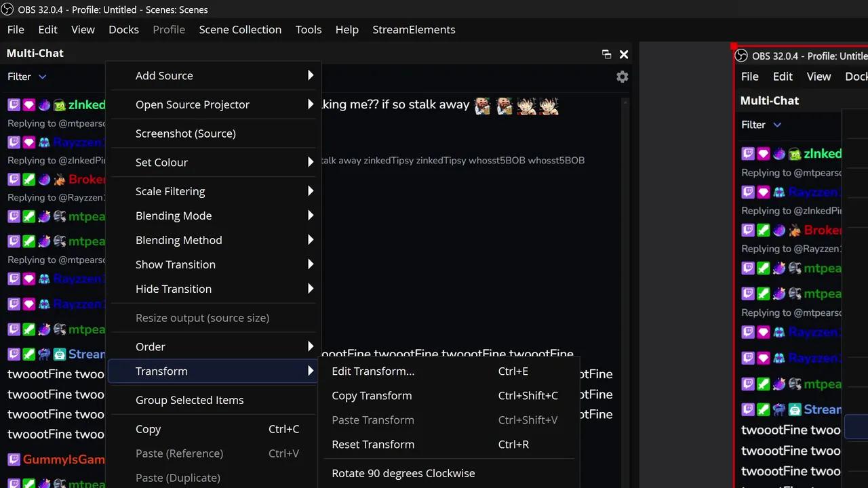Click the green avatar badge beside zInked
This screenshot has height=488, width=868.
[x=59, y=105]
